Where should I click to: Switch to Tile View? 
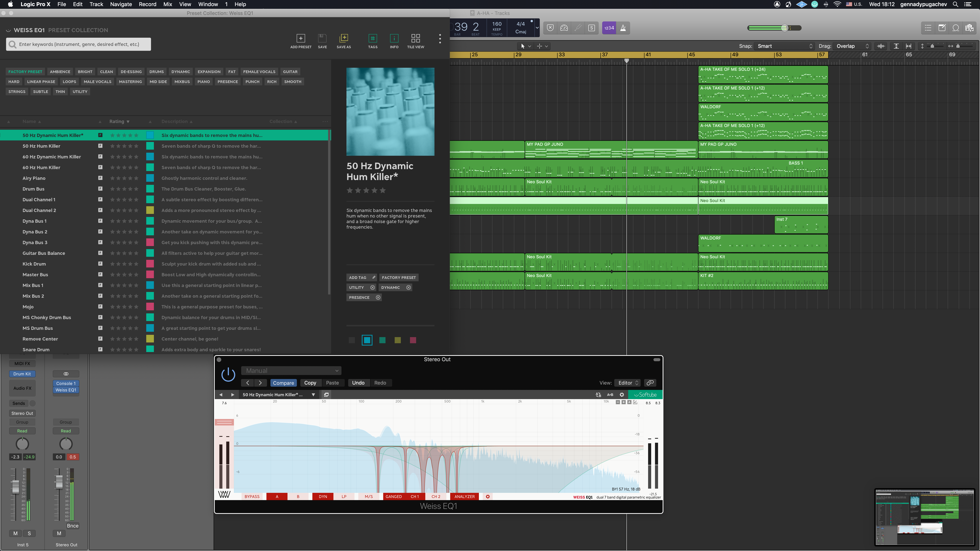point(415,38)
